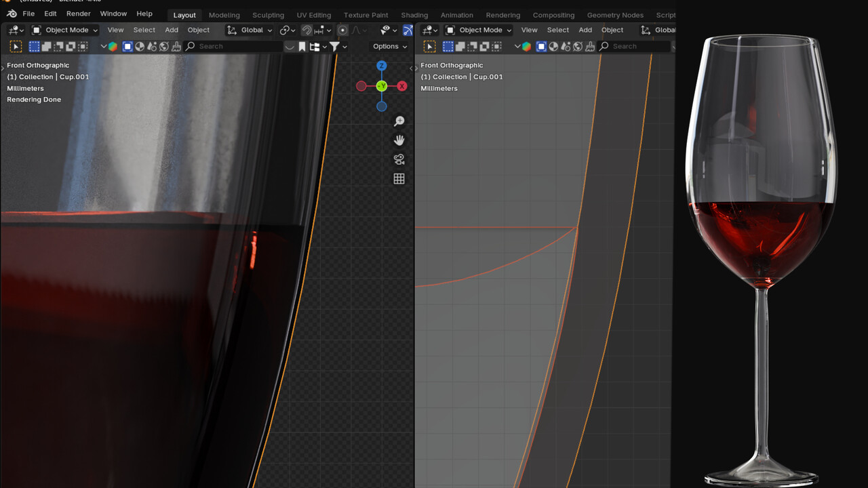Image resolution: width=868 pixels, height=488 pixels.
Task: Open object visibility dropdown in left viewport
Action: [x=389, y=30]
